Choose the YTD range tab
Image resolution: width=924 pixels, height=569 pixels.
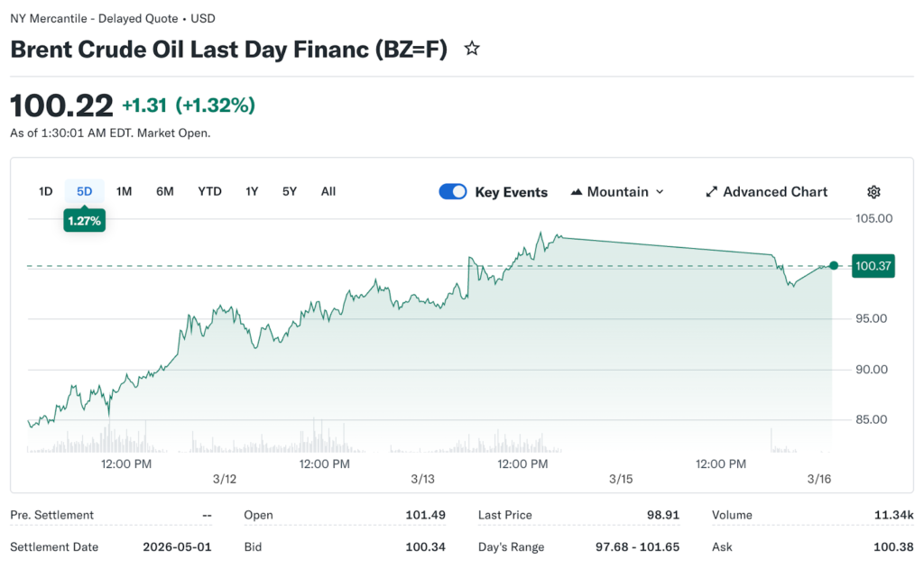pos(210,191)
